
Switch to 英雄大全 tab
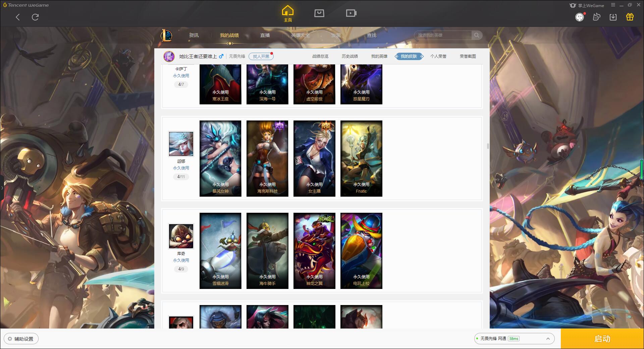301,35
